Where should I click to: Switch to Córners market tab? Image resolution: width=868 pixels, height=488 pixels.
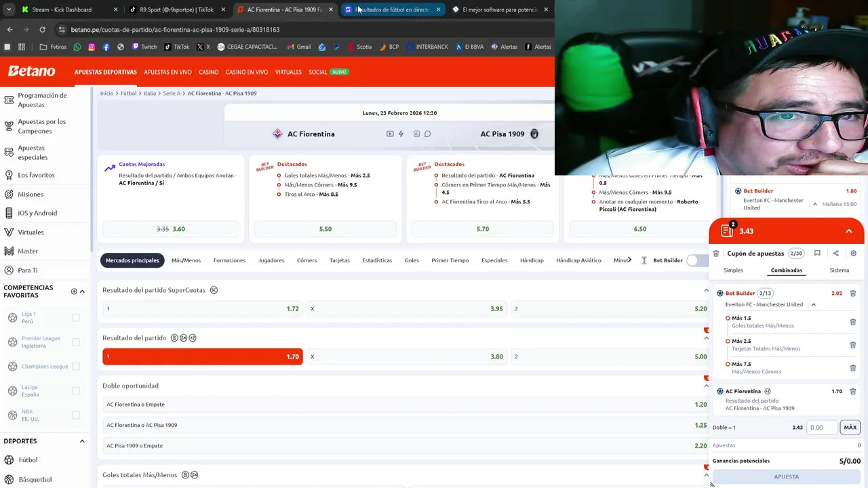[x=307, y=260]
